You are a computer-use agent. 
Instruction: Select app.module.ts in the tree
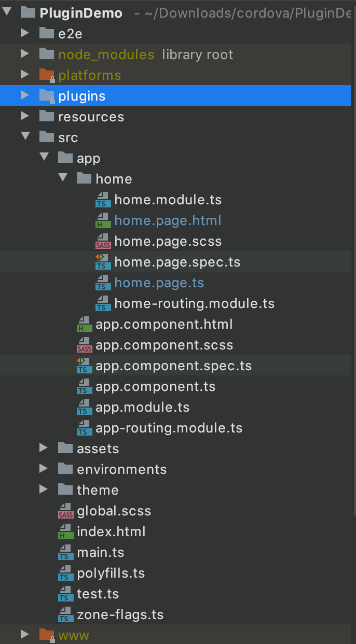[x=142, y=408]
